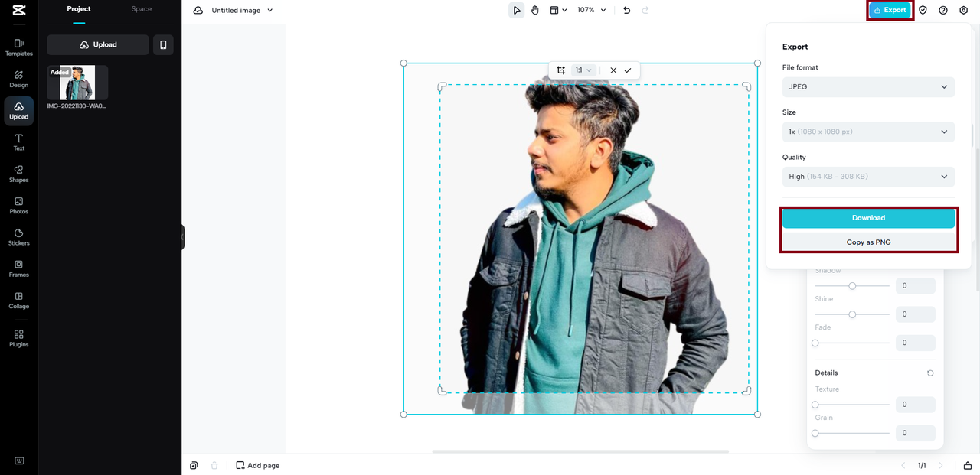Click the Export button
The image size is (980, 475).
(890, 10)
